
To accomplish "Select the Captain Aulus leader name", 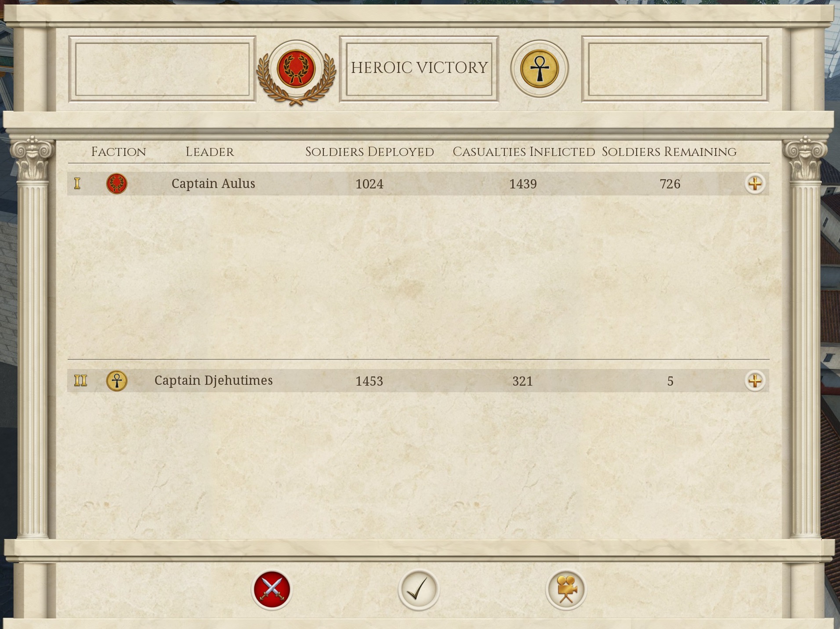I will [213, 184].
